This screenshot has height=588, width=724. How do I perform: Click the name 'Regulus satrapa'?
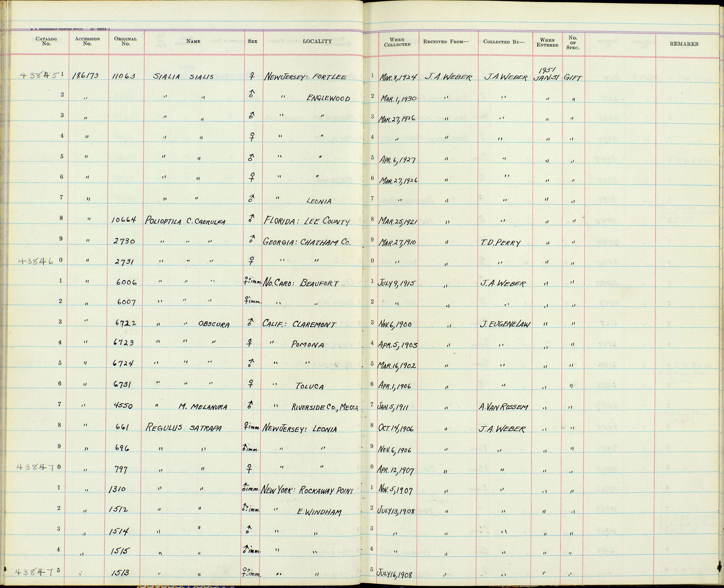pos(183,428)
